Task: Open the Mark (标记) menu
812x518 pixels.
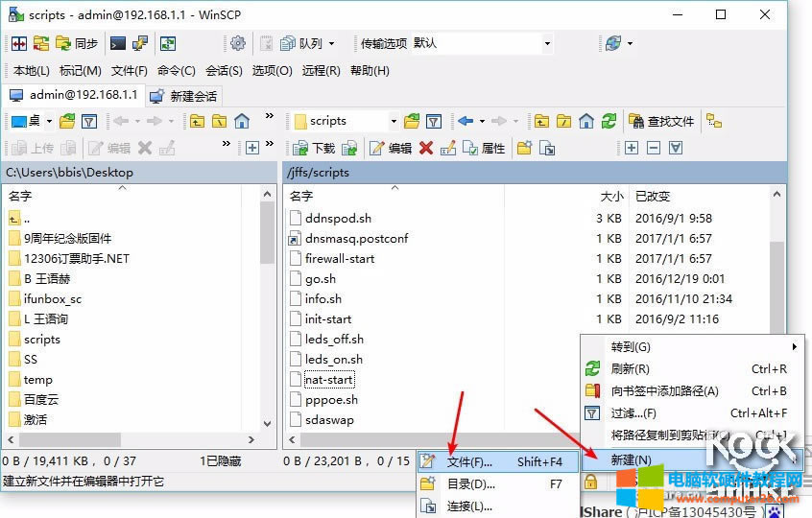Action: 81,70
